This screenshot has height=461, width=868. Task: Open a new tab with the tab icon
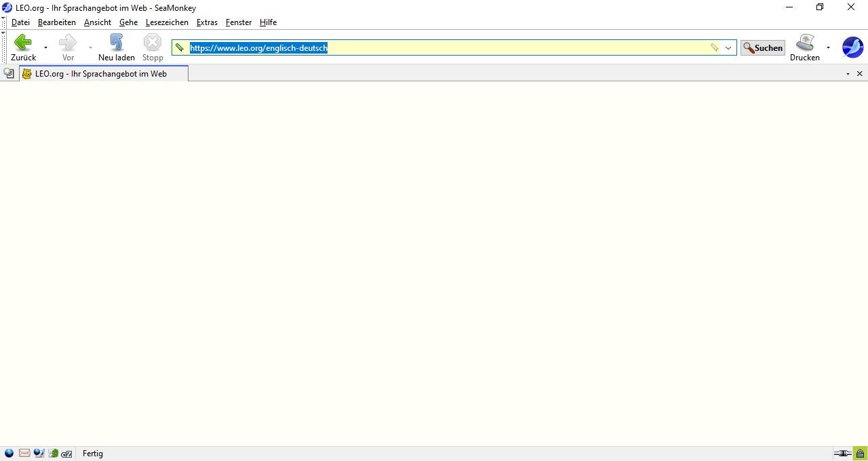[9, 73]
